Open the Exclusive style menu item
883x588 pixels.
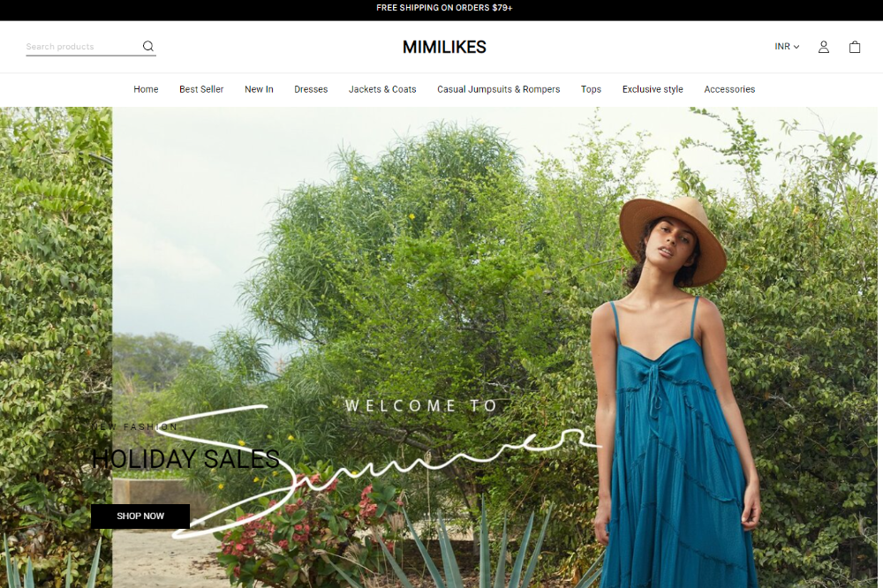tap(653, 89)
